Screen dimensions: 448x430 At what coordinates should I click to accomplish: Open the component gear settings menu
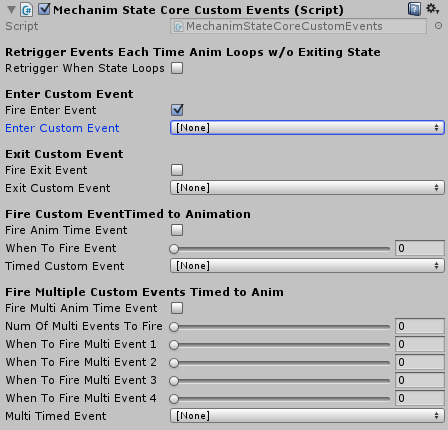click(x=432, y=9)
